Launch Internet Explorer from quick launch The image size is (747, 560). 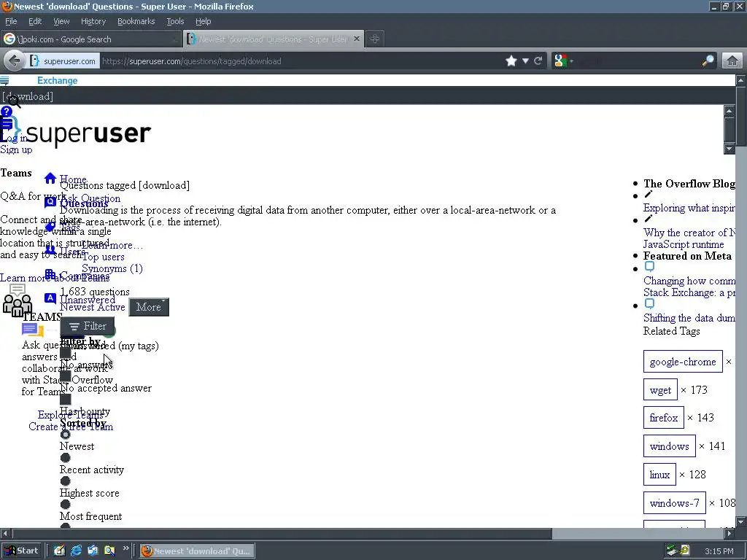pyautogui.click(x=76, y=551)
